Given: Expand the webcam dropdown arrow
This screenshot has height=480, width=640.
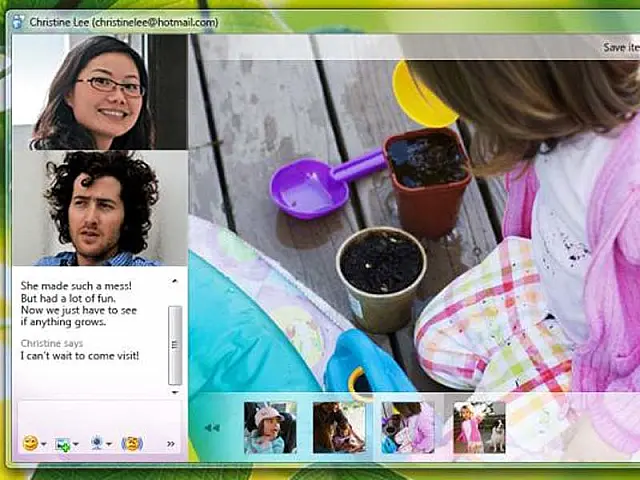Looking at the screenshot, I should 109,444.
